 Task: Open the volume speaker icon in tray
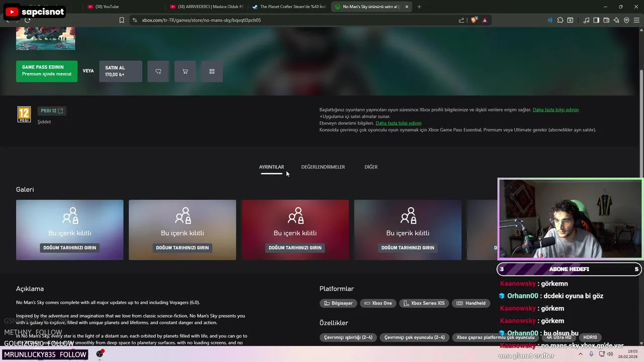tap(610, 354)
